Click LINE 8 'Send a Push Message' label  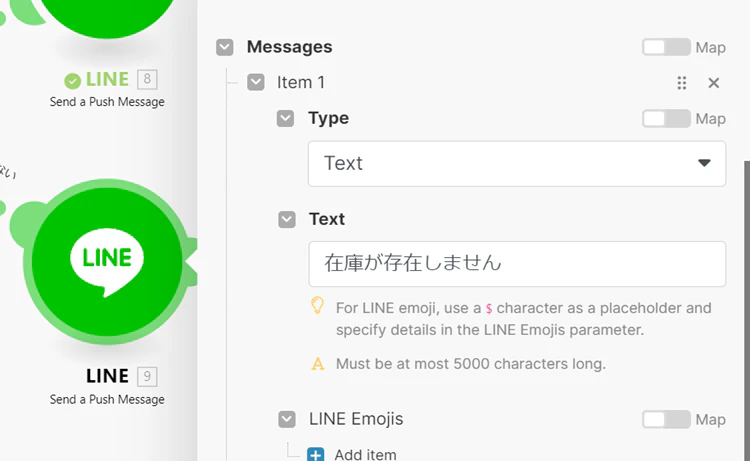coord(107,102)
